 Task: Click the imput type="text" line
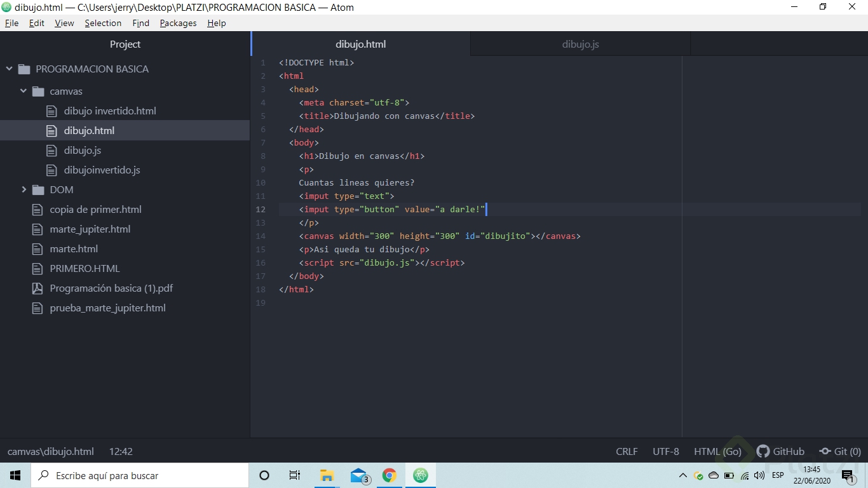pyautogui.click(x=346, y=196)
